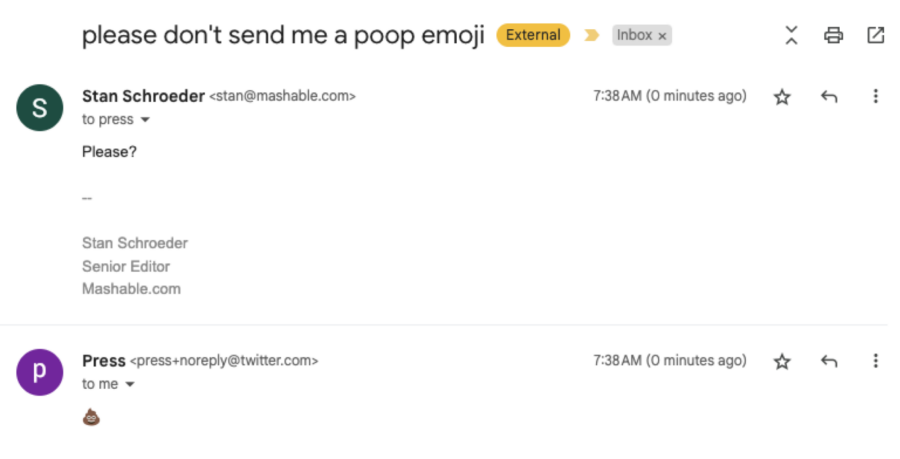Click the poop emoji in reply
Screen dimensions: 900x459
[x=91, y=417]
